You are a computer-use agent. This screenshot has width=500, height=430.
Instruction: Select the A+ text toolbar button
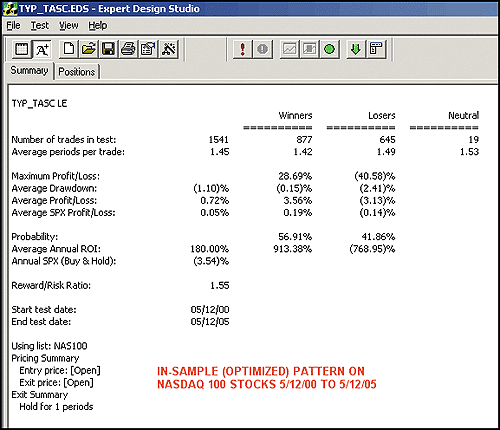tap(42, 49)
